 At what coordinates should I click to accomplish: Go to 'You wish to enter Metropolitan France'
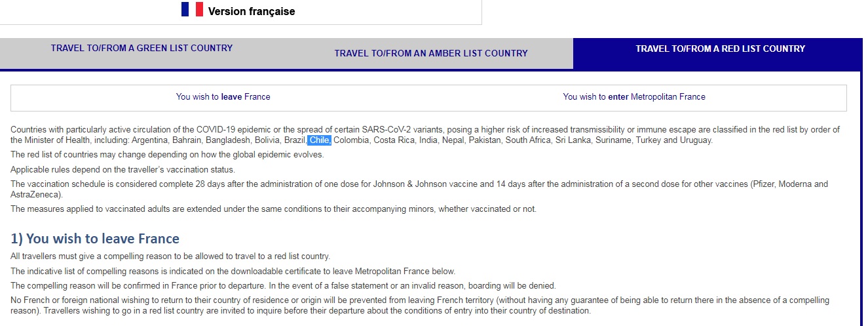coord(633,96)
